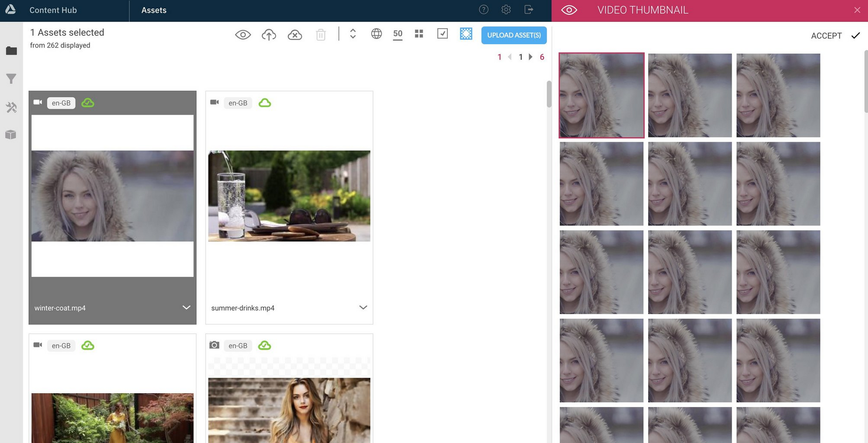The image size is (868, 443).
Task: Switch to grid view layout
Action: point(419,34)
